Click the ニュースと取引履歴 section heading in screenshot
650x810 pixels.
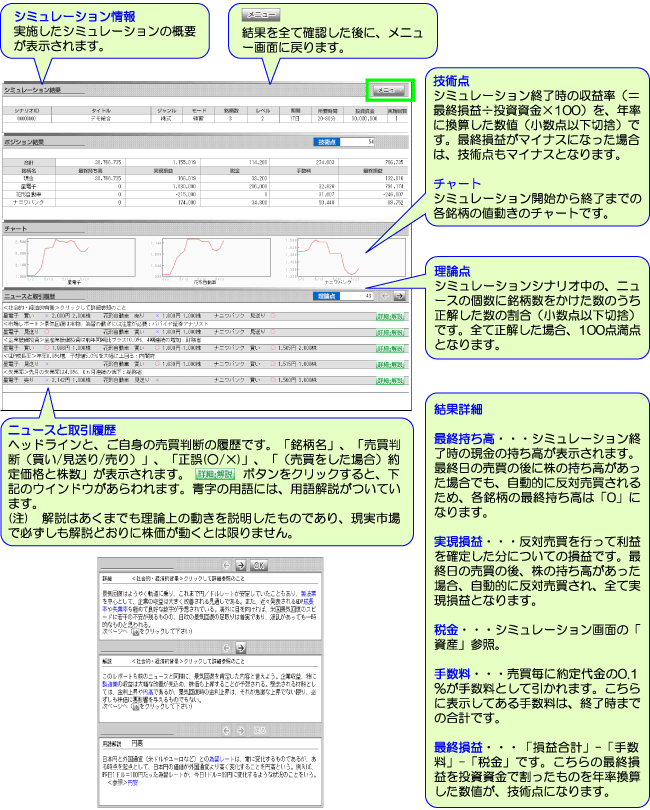(29, 296)
